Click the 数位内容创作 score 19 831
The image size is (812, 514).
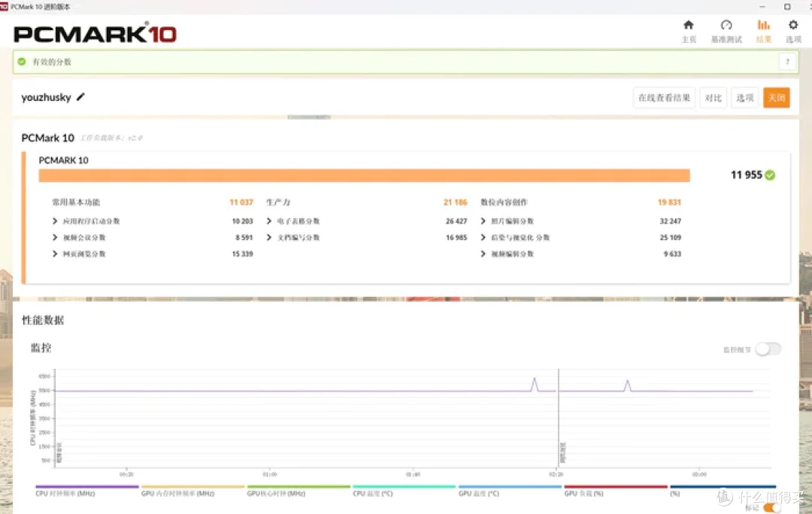click(669, 202)
